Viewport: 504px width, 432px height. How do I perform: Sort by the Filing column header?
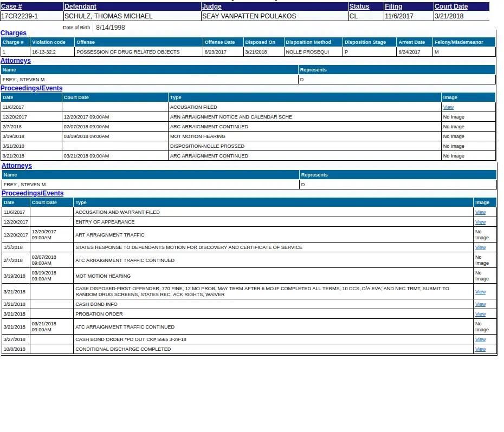click(x=393, y=6)
